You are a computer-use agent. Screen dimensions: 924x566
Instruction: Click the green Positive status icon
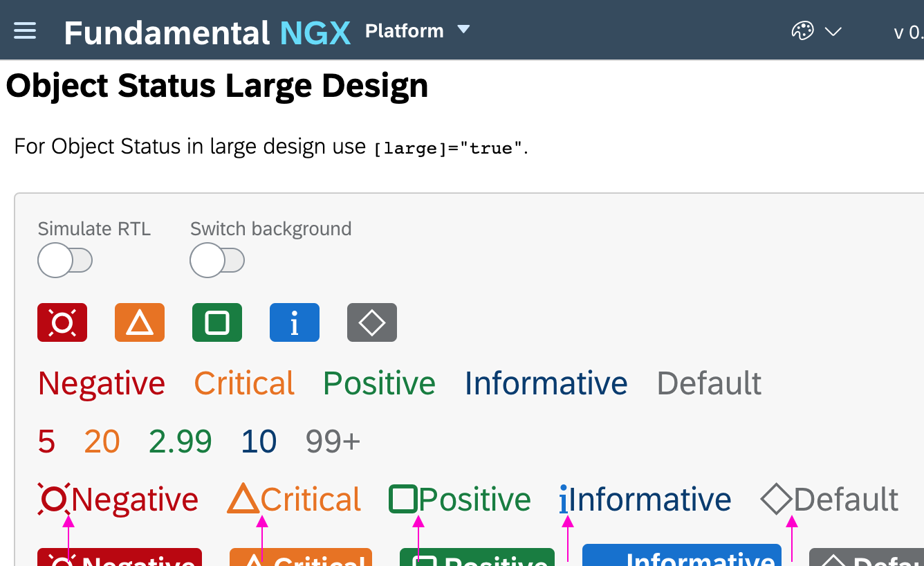(217, 322)
